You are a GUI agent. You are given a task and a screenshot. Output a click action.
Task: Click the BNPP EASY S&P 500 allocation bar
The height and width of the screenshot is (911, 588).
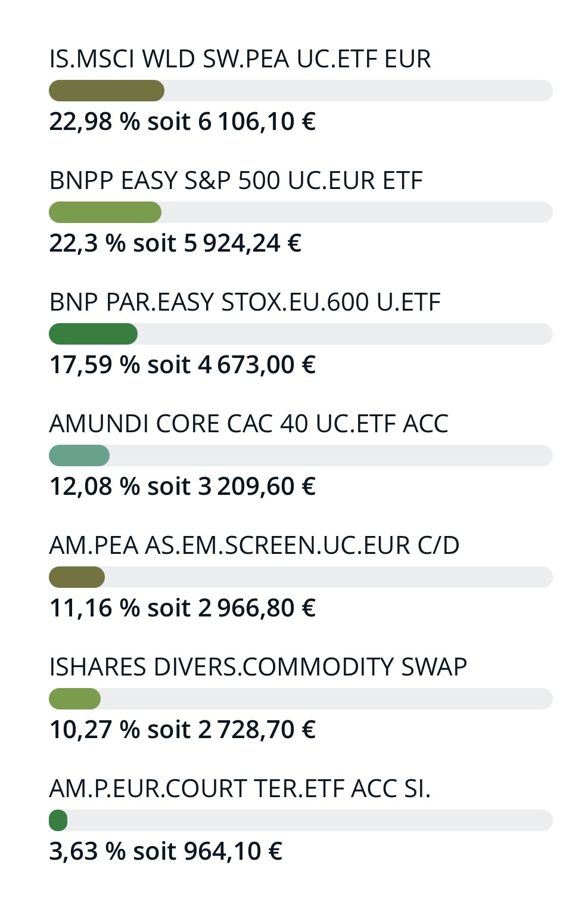105,212
